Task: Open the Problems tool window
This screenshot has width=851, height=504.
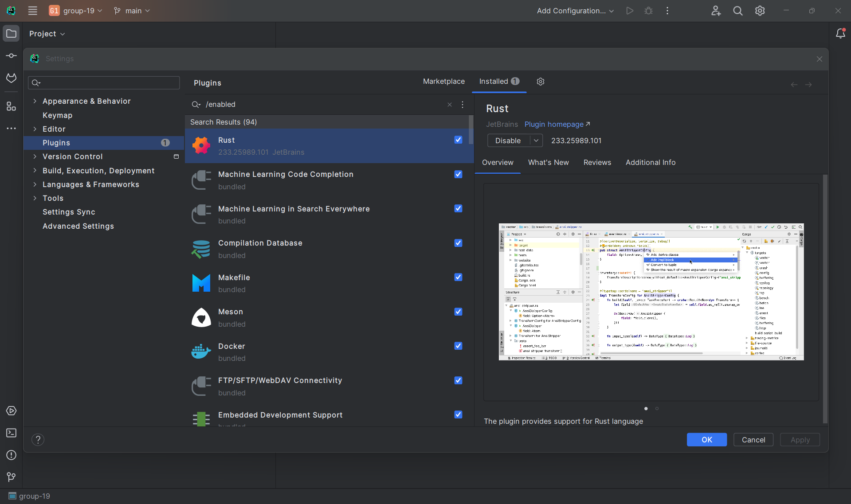Action: tap(12, 455)
